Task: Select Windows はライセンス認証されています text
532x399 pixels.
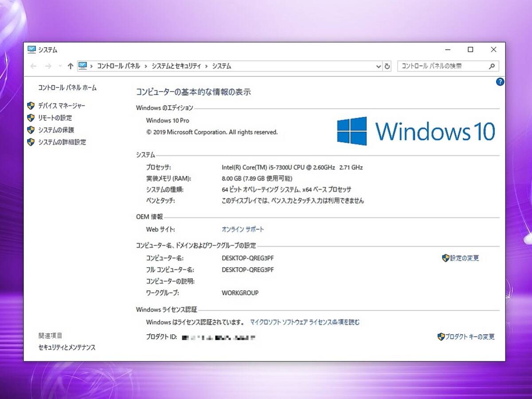Action: (x=195, y=322)
